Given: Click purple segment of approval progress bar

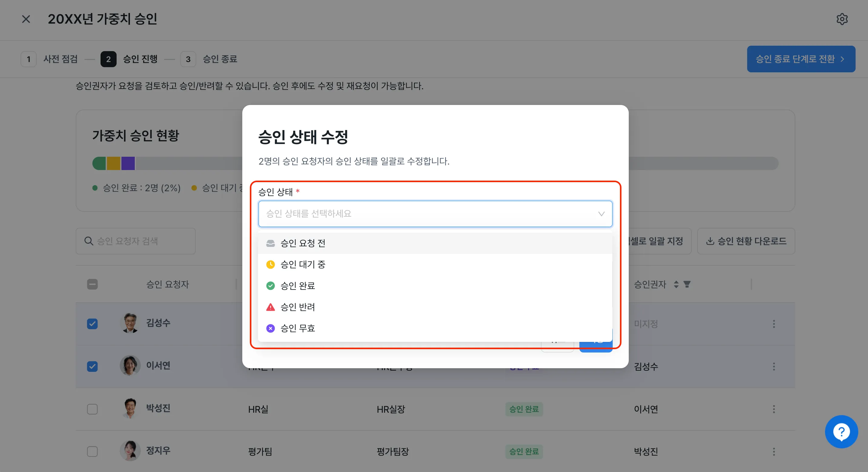Looking at the screenshot, I should point(128,163).
